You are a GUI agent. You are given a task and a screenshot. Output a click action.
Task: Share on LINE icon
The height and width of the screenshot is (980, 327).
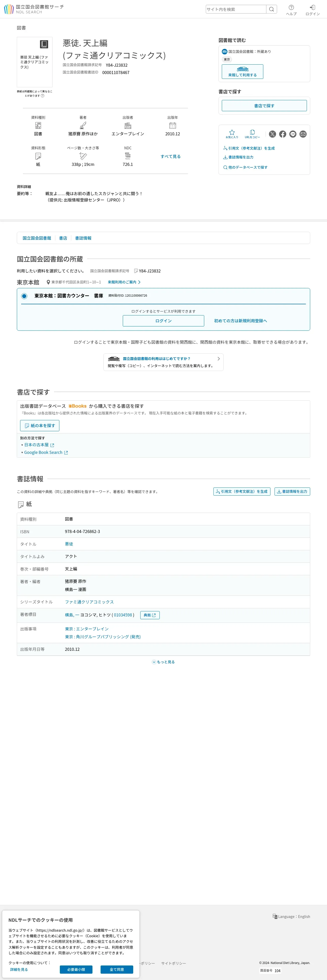point(293,134)
